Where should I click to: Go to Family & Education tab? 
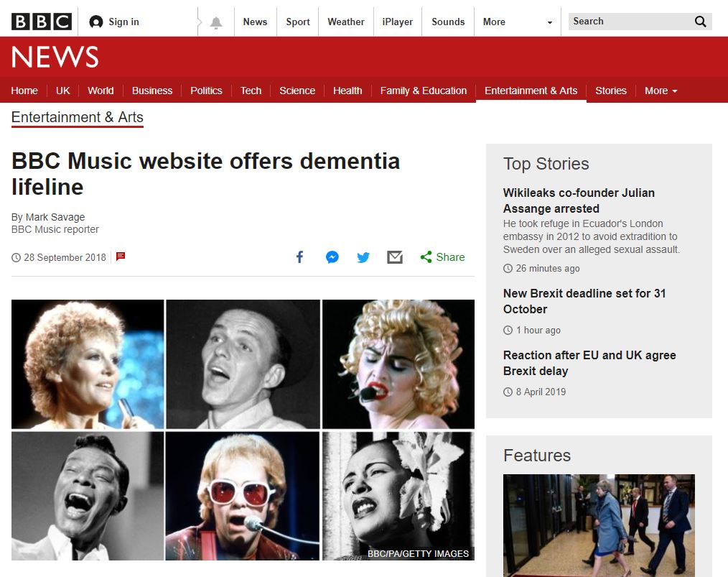(424, 91)
